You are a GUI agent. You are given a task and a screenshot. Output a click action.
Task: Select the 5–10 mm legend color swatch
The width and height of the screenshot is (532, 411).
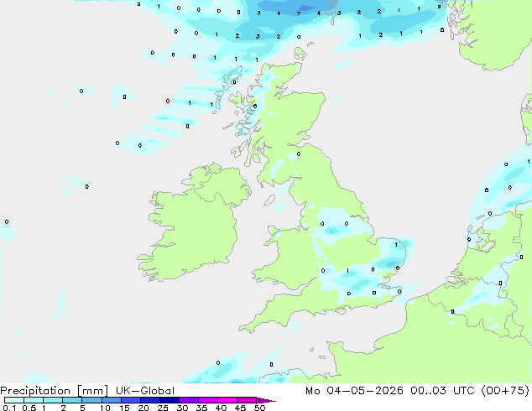click(91, 400)
